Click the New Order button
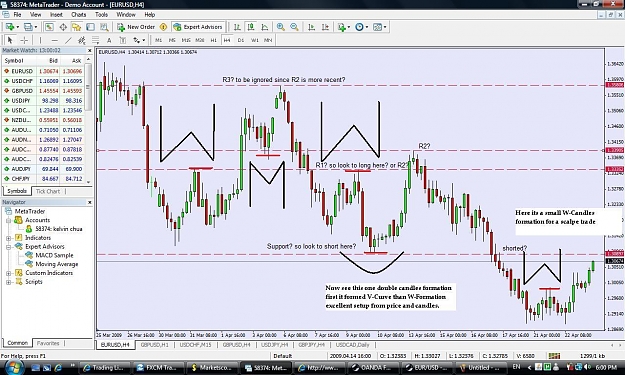This screenshot has height=375, width=625. [136, 27]
